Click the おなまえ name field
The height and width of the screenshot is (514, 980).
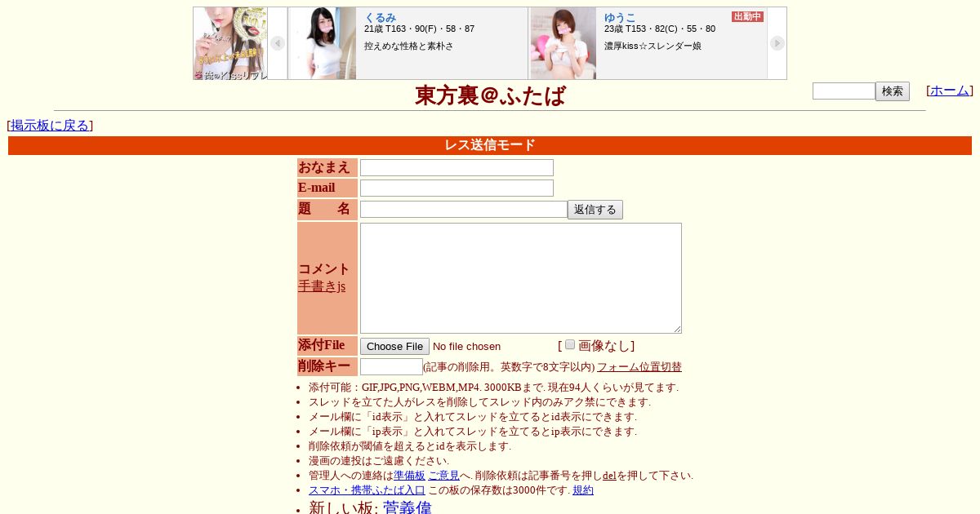[x=457, y=167]
